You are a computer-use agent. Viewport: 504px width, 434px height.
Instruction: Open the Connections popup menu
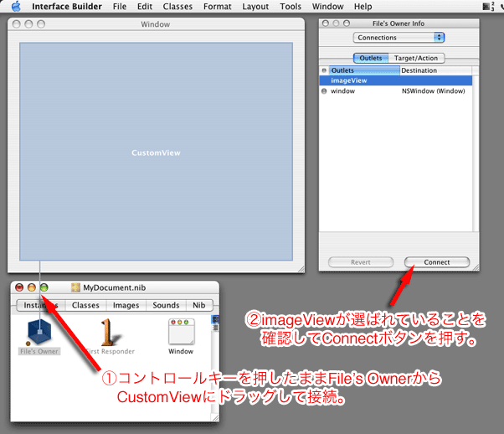click(399, 38)
